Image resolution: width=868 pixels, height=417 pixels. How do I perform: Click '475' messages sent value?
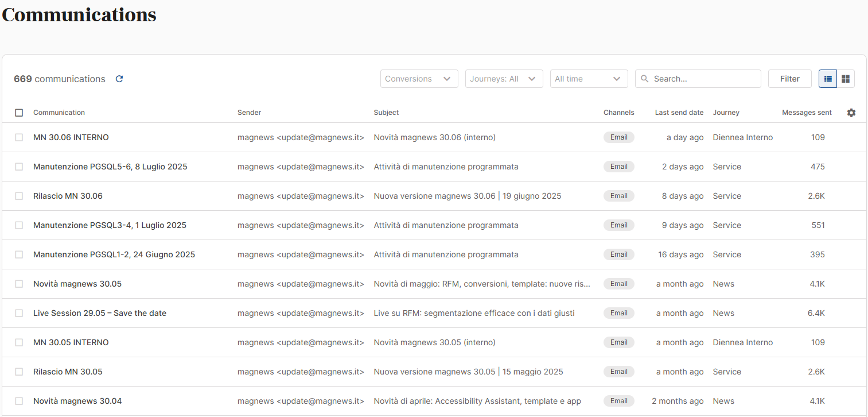tap(818, 167)
